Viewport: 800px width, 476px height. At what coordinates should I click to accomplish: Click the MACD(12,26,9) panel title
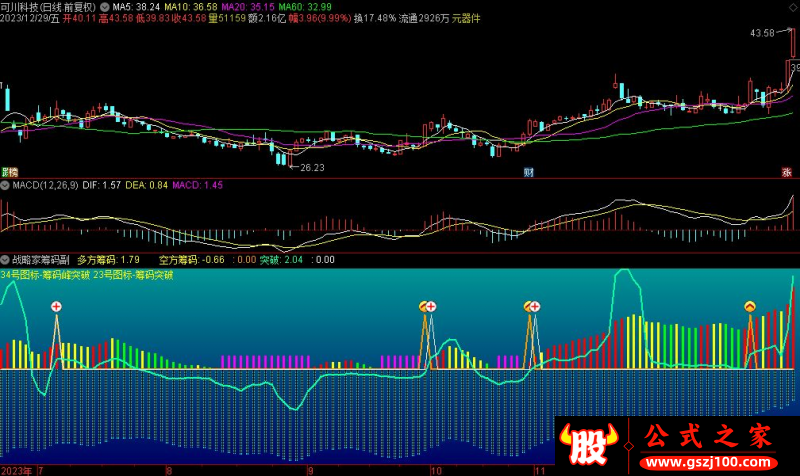point(45,185)
